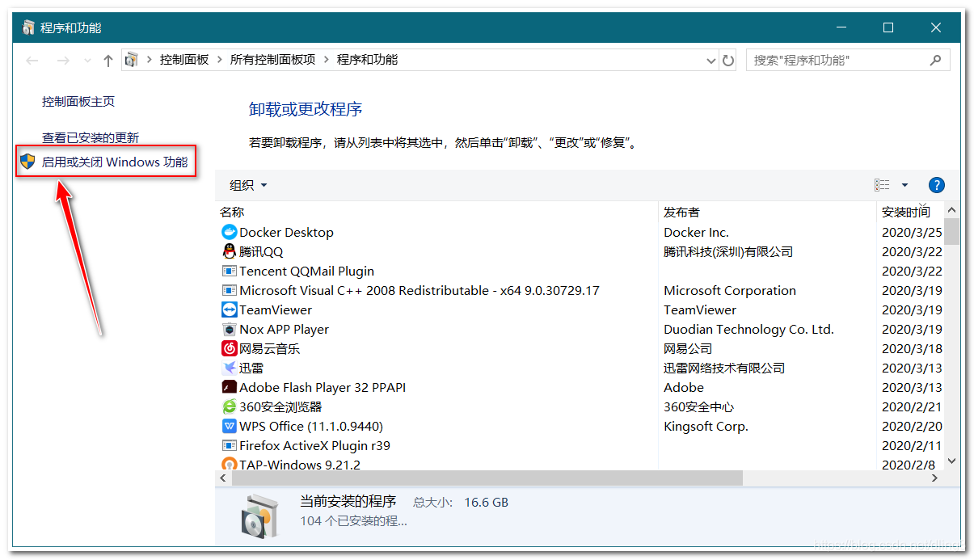Viewport: 974px width, 560px height.
Task: Click the view layout icon
Action: coord(882,185)
